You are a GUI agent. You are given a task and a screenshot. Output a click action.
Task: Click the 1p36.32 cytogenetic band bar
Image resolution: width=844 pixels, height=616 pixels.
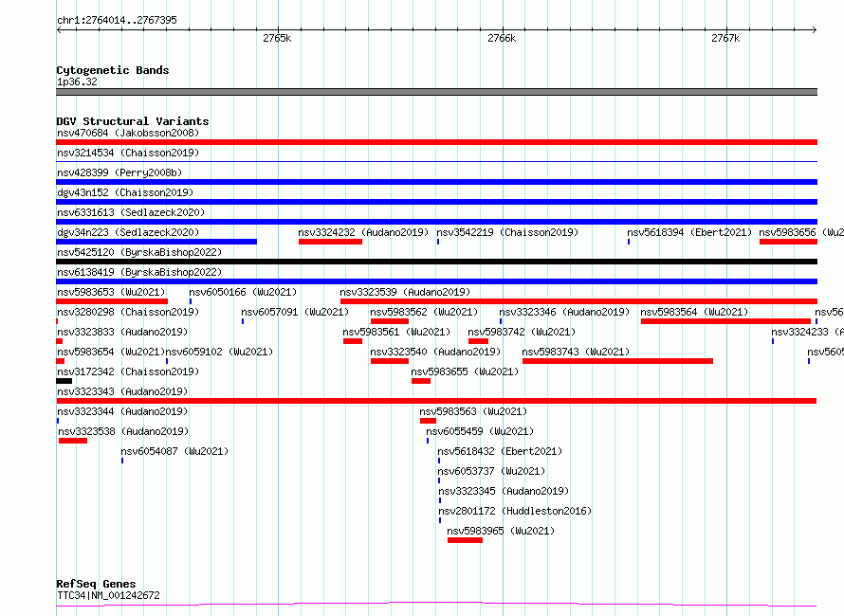(436, 92)
